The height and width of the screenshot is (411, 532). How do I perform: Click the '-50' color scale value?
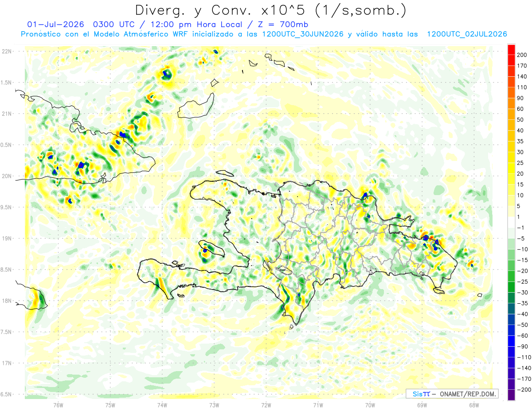[x=523, y=325]
